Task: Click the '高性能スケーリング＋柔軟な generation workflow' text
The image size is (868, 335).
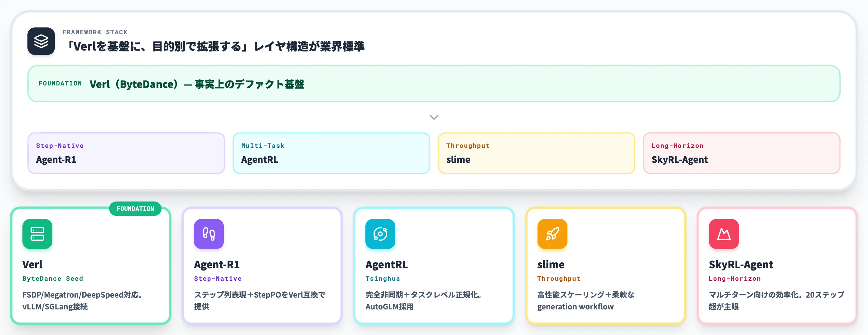Action: pyautogui.click(x=586, y=301)
